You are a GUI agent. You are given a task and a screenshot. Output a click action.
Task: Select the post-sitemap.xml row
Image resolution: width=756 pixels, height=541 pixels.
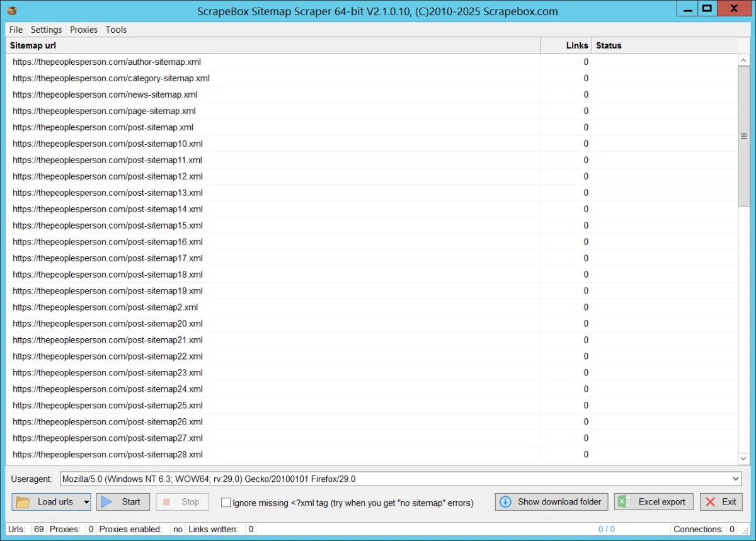pyautogui.click(x=372, y=127)
